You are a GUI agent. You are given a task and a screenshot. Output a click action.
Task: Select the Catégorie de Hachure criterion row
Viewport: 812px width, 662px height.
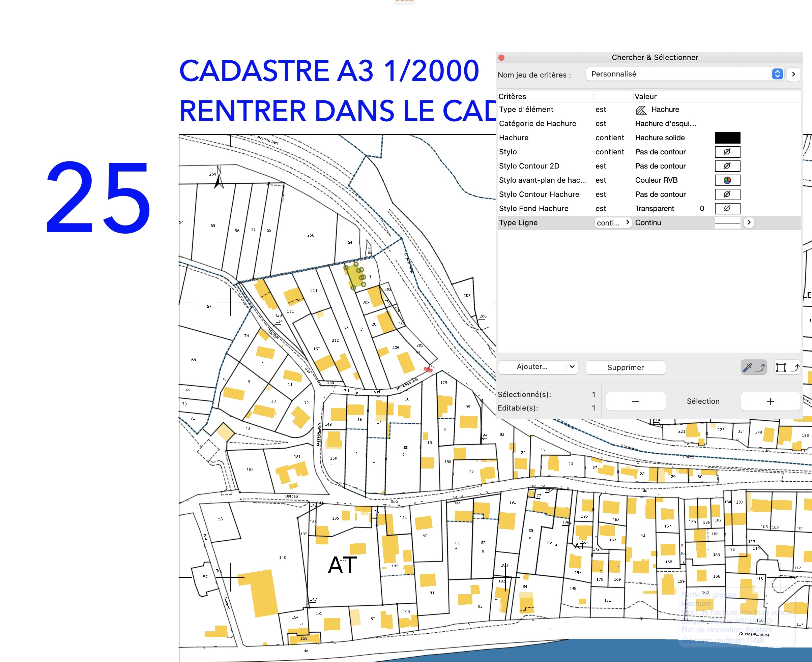tap(538, 124)
